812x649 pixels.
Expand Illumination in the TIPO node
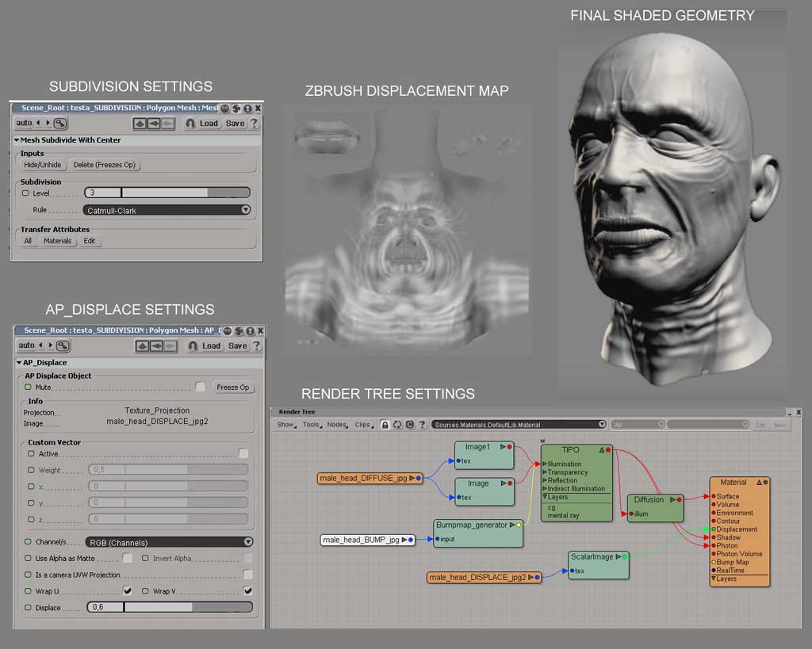545,464
